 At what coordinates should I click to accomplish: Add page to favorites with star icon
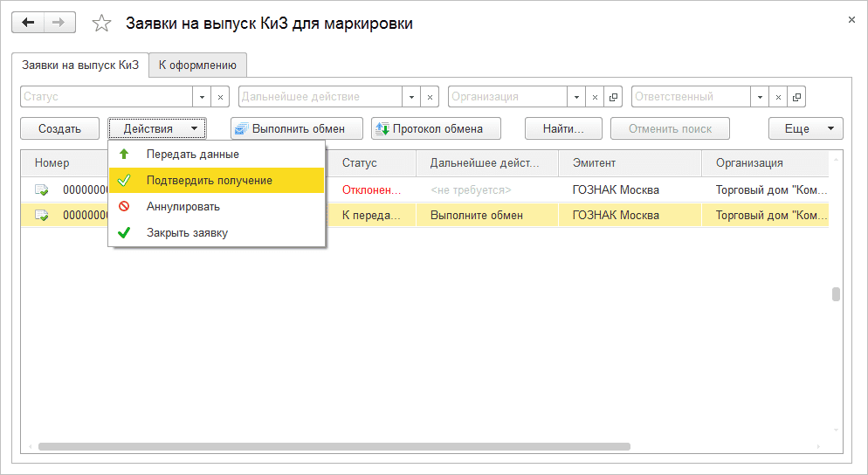pyautogui.click(x=102, y=24)
